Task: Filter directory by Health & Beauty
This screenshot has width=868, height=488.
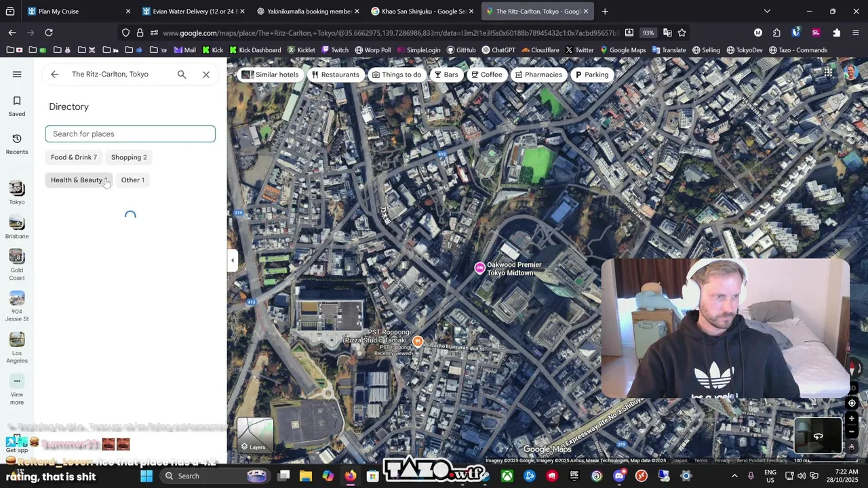Action: click(x=79, y=180)
